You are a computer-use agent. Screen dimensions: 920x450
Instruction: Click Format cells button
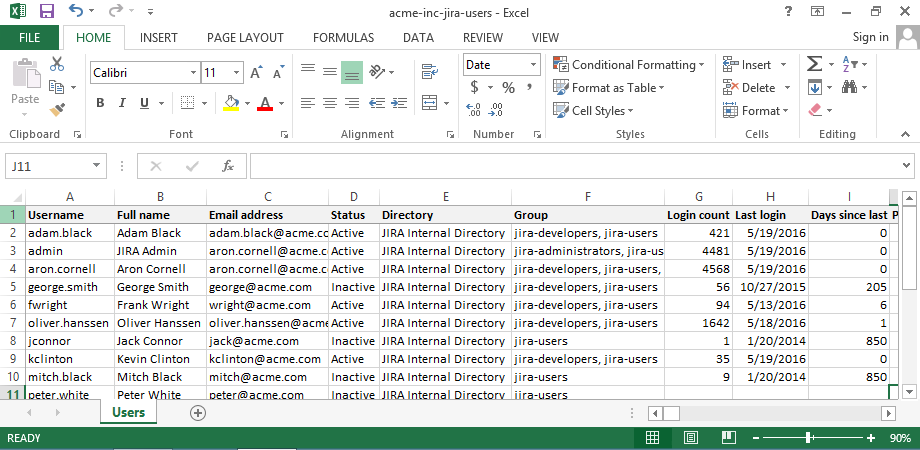point(756,110)
